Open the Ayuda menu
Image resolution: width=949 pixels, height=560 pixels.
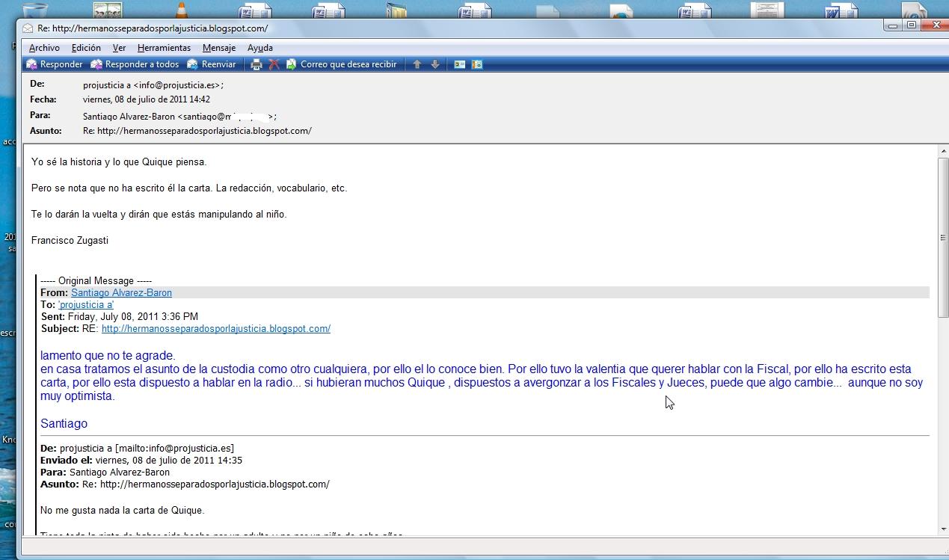click(x=260, y=48)
